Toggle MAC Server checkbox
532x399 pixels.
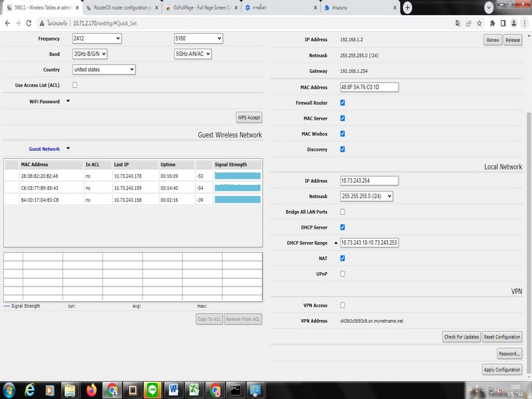coord(342,118)
